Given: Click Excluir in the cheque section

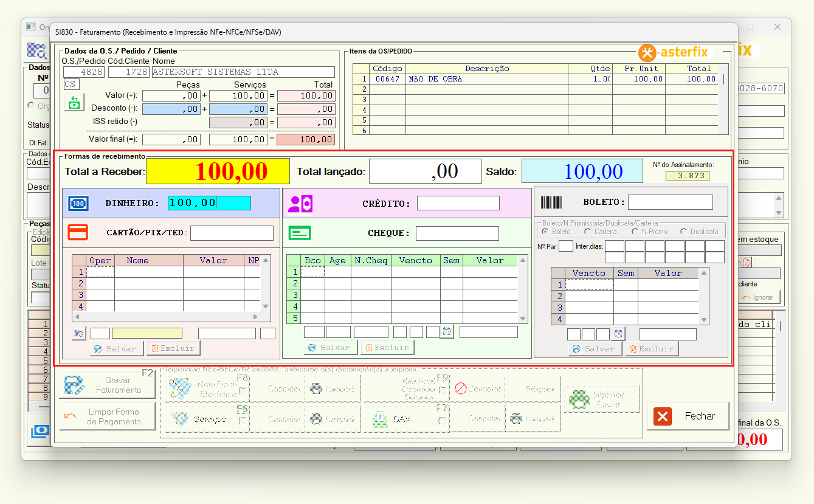Looking at the screenshot, I should (x=387, y=348).
